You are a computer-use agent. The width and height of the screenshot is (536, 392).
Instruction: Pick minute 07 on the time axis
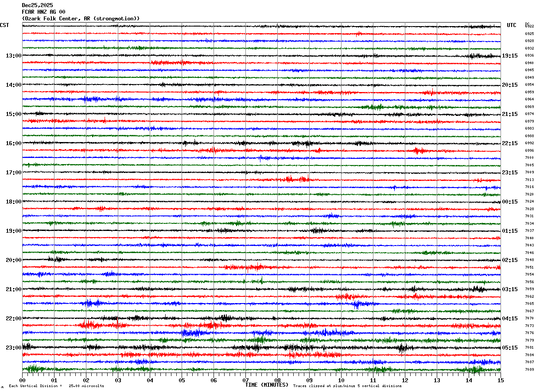[x=245, y=380]
